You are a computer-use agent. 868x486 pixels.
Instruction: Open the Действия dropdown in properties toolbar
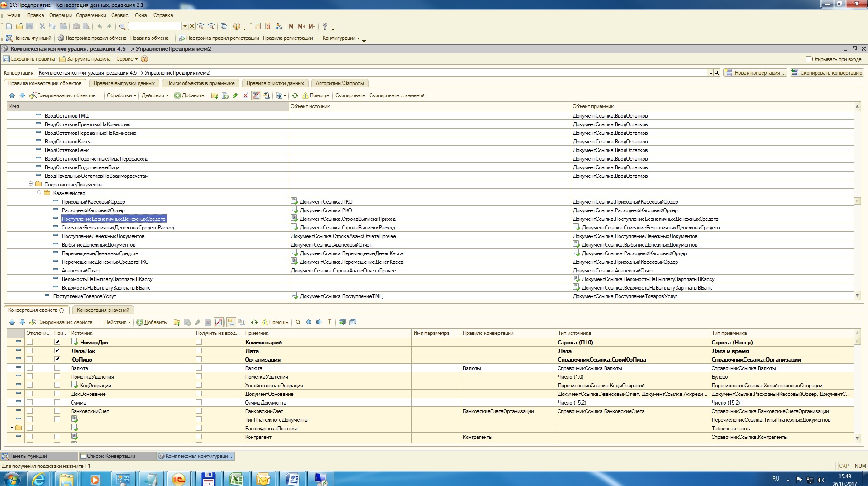coord(117,322)
